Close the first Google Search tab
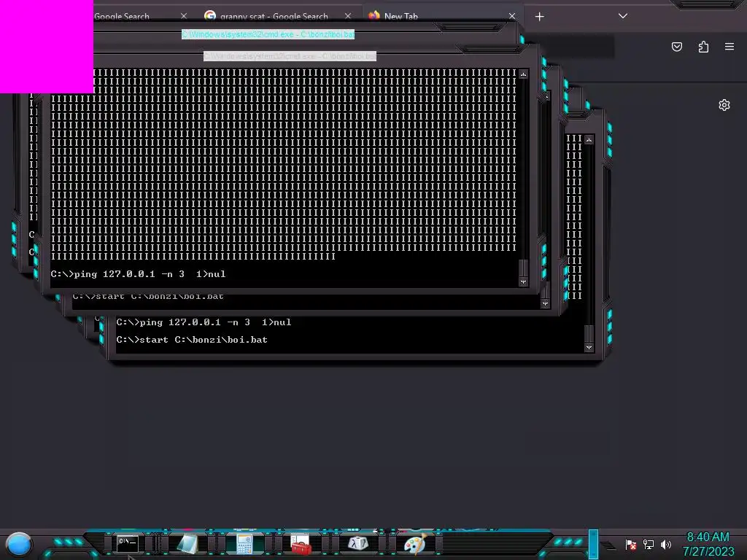The height and width of the screenshot is (560, 747). 183,16
